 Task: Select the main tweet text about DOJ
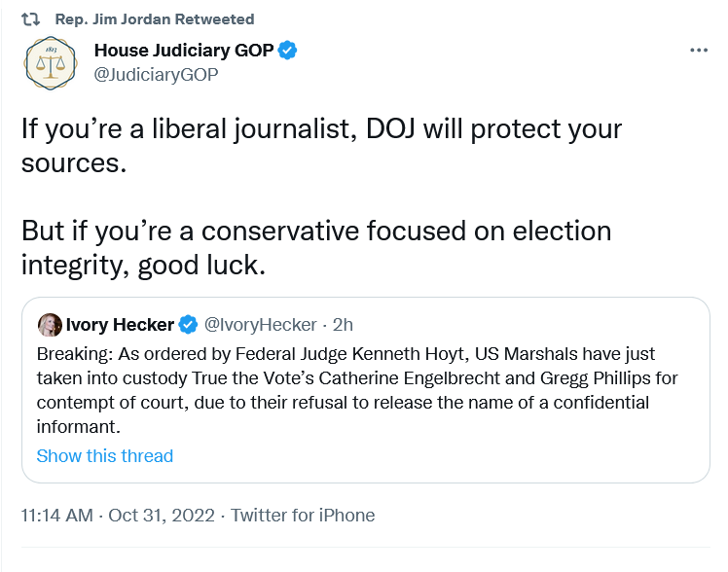coord(321,146)
